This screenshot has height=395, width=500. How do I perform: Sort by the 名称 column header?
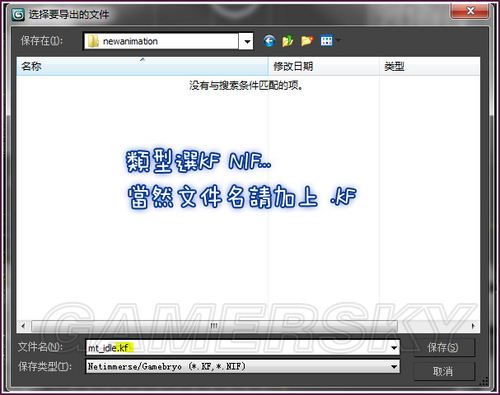(x=143, y=66)
